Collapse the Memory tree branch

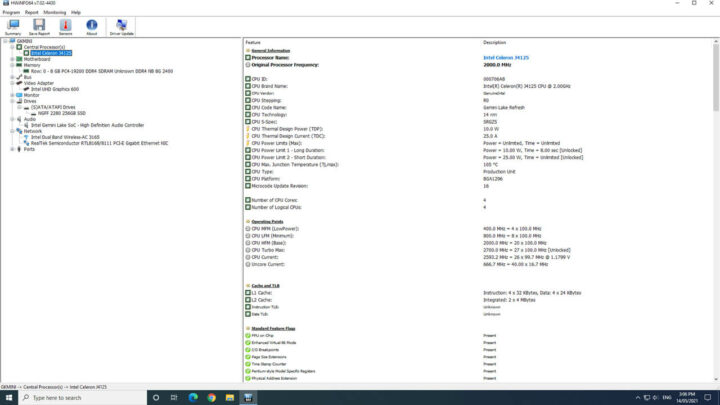[12, 65]
